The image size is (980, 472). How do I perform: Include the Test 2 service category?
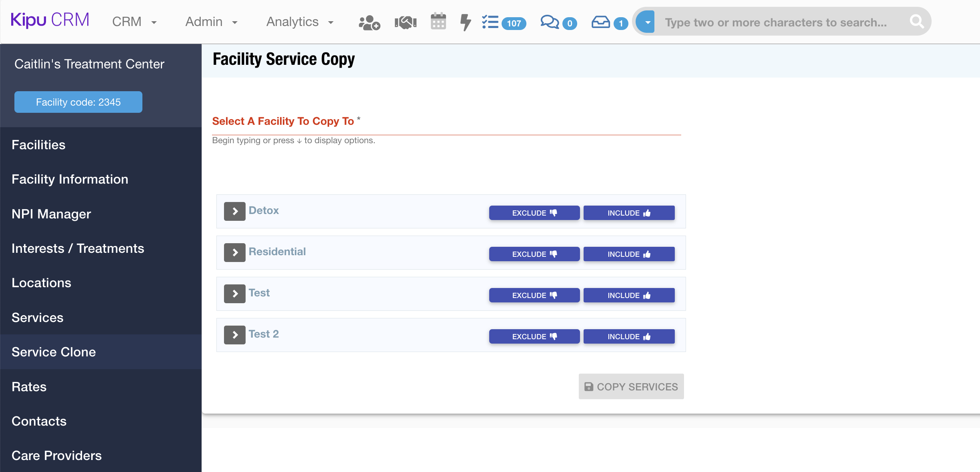click(x=629, y=336)
